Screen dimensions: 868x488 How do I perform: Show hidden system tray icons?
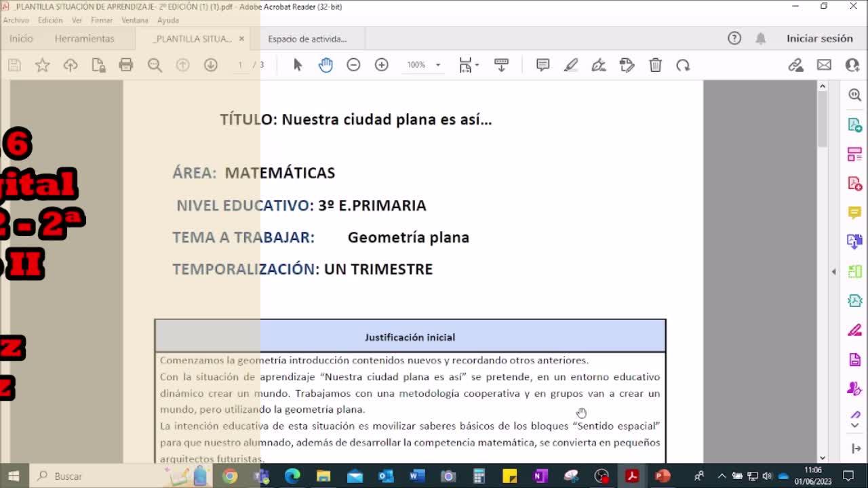pos(722,476)
